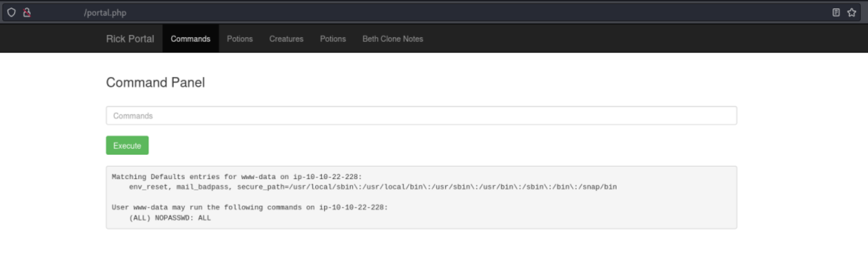Open the Creatures navbar item

click(x=286, y=39)
